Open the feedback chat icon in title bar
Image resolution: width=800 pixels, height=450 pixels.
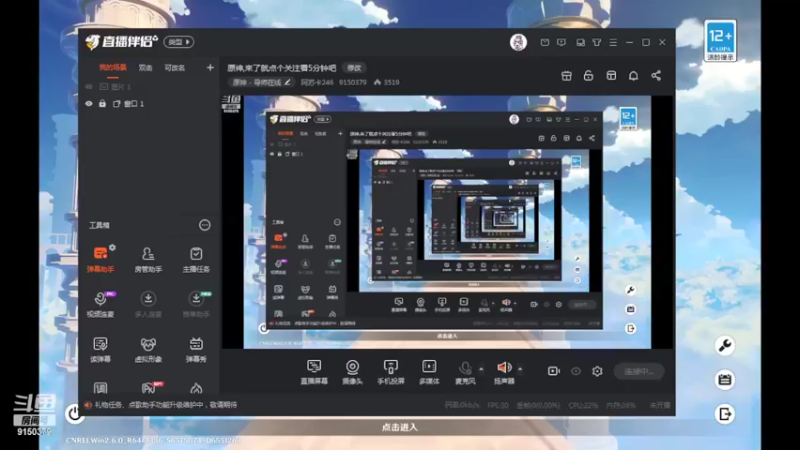(561, 42)
